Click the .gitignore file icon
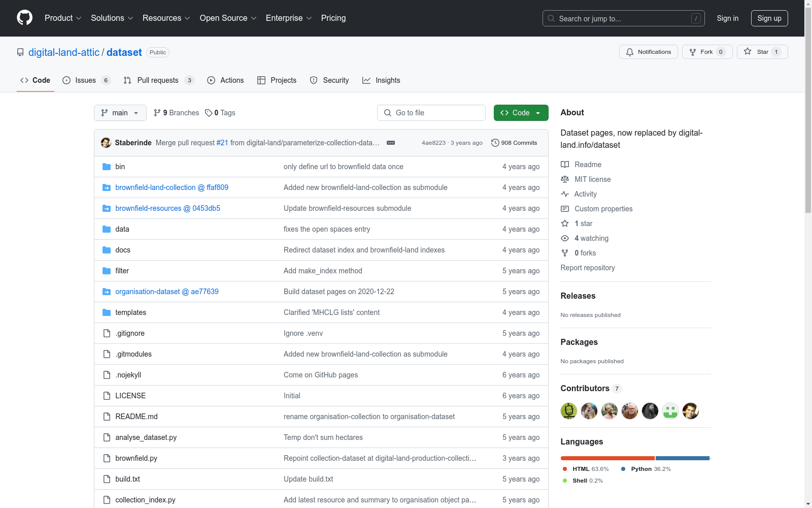812x508 pixels. pos(107,333)
